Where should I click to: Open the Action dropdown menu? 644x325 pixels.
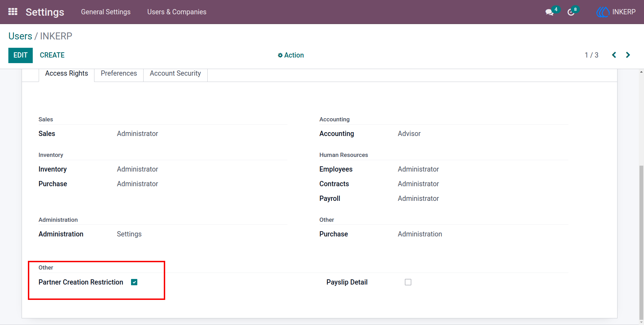coord(291,55)
